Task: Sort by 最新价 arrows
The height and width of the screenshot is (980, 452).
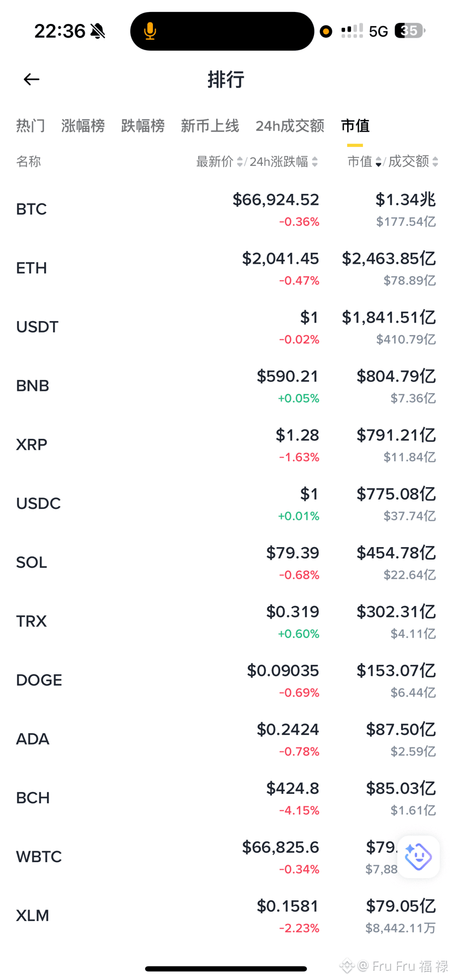Action: click(x=240, y=162)
